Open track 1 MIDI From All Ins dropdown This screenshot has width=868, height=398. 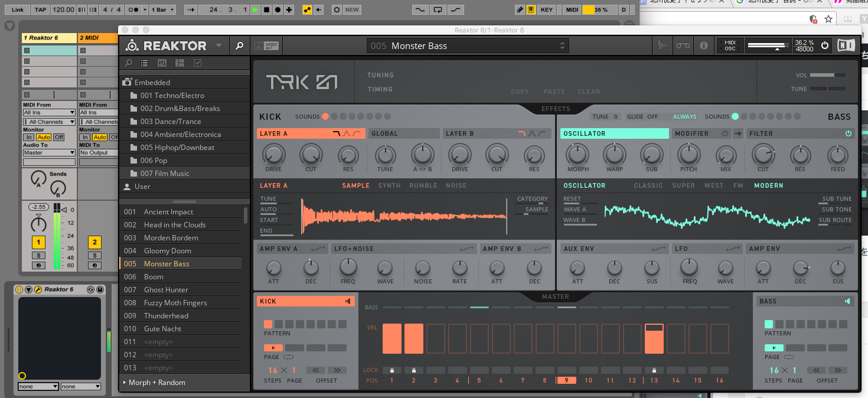(x=49, y=112)
